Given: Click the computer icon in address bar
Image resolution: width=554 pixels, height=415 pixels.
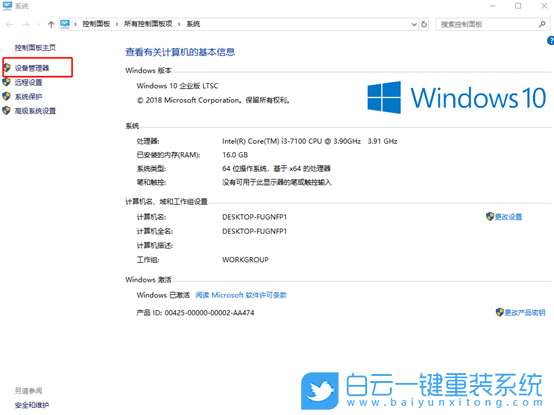Looking at the screenshot, I should click(x=65, y=24).
